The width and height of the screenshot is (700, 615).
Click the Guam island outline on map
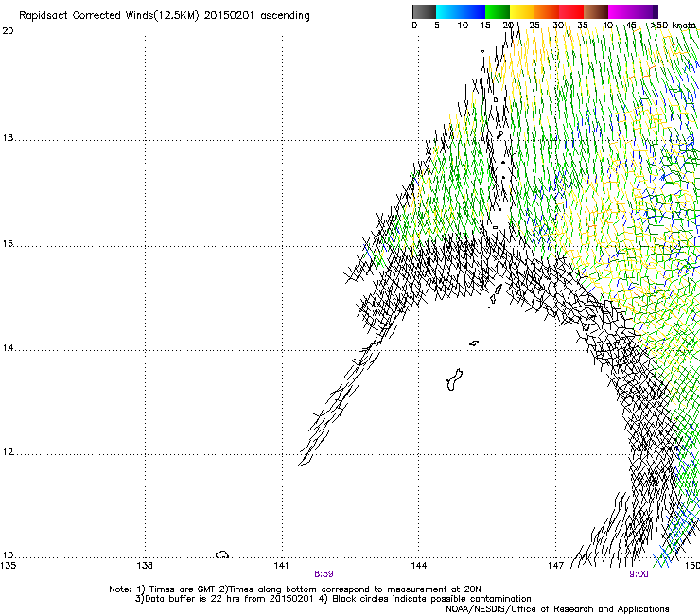point(454,379)
